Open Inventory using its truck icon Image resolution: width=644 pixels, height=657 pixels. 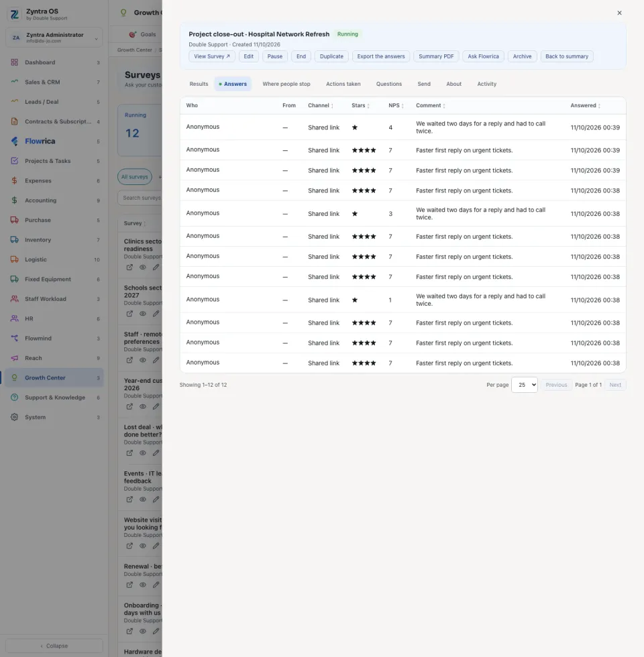[x=14, y=240]
